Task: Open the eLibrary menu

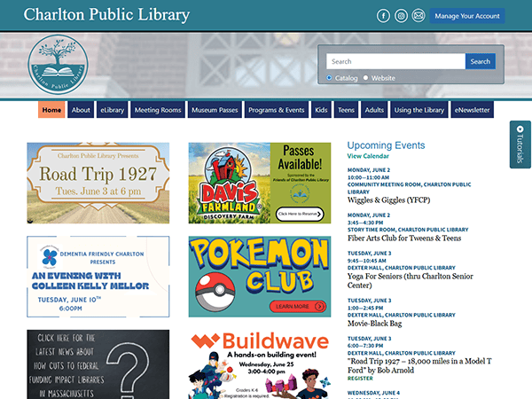Action: pyautogui.click(x=113, y=110)
